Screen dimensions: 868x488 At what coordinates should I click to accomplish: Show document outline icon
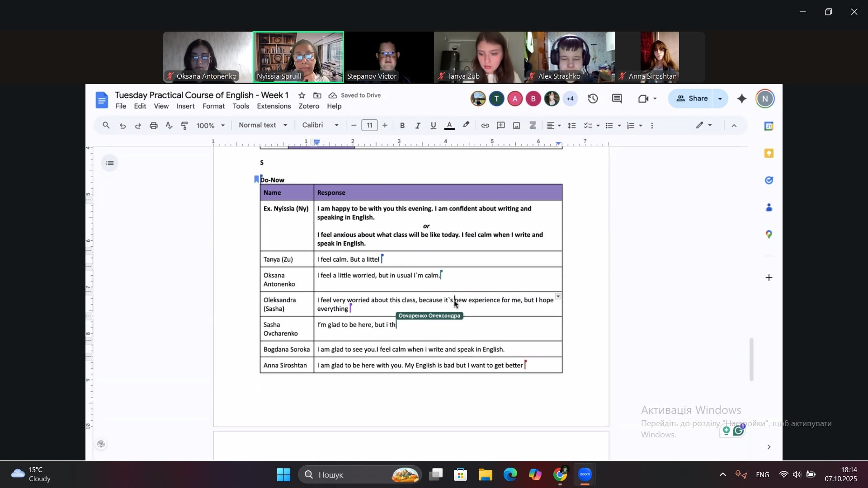(110, 163)
